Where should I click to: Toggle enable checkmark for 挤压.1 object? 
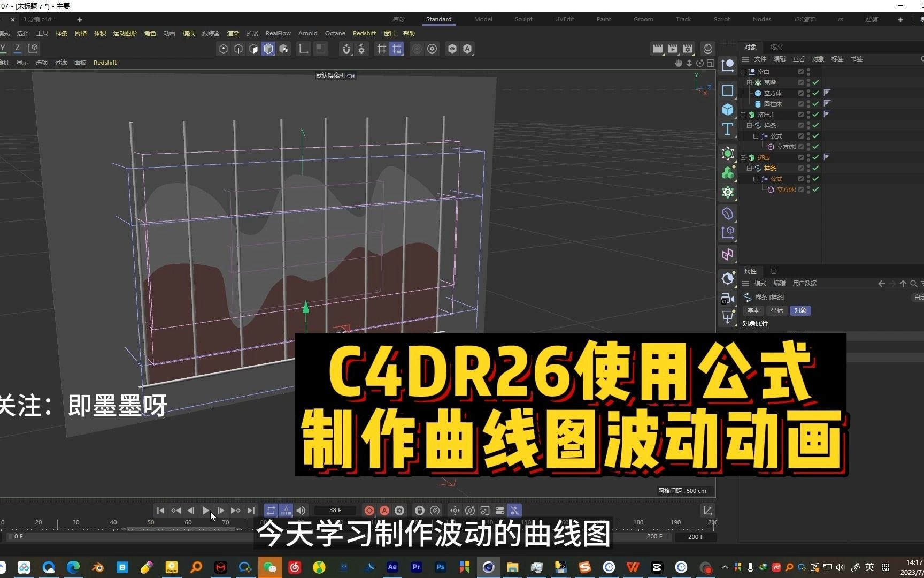point(816,115)
